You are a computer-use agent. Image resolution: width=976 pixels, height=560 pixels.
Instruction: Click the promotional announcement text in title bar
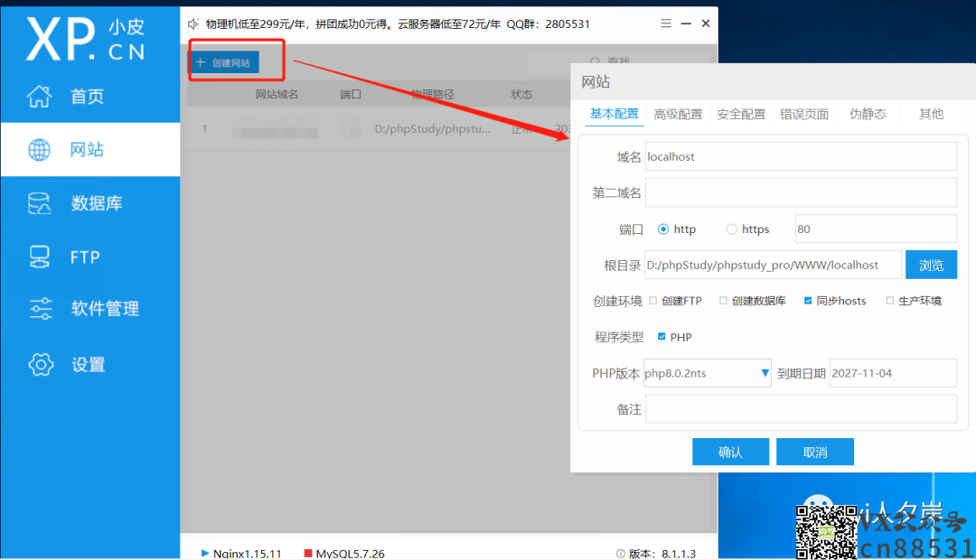pos(398,24)
